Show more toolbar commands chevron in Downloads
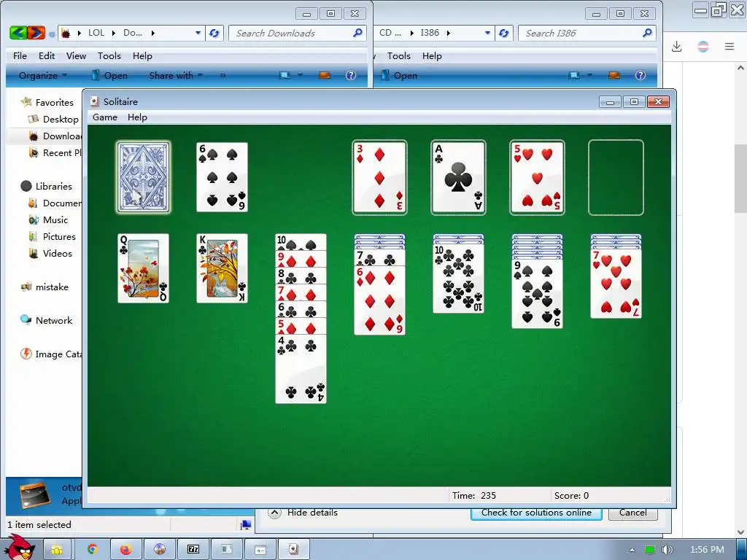 tap(223, 75)
